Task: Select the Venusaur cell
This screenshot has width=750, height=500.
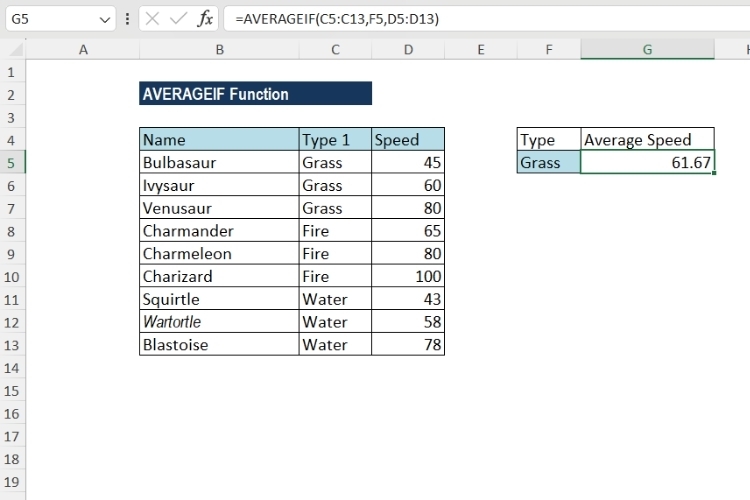Action: pyautogui.click(x=219, y=208)
